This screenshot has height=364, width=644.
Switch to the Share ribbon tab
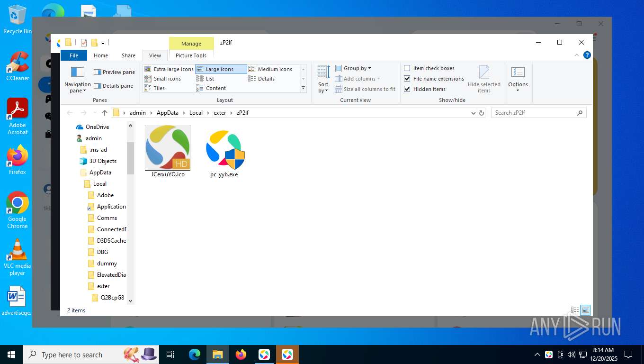coord(128,55)
